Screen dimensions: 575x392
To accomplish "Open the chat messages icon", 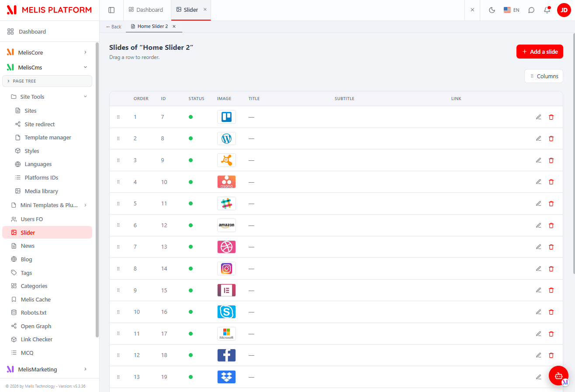I will click(x=531, y=10).
